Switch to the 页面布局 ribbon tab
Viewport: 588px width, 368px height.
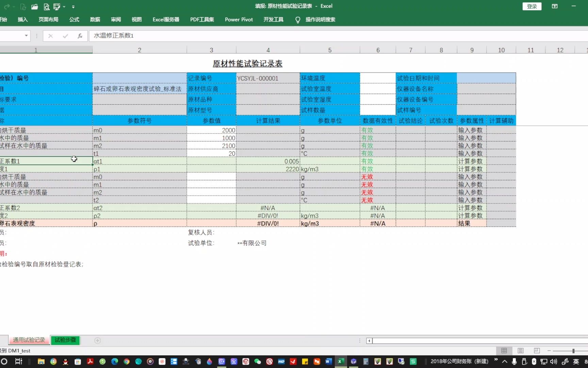click(49, 19)
